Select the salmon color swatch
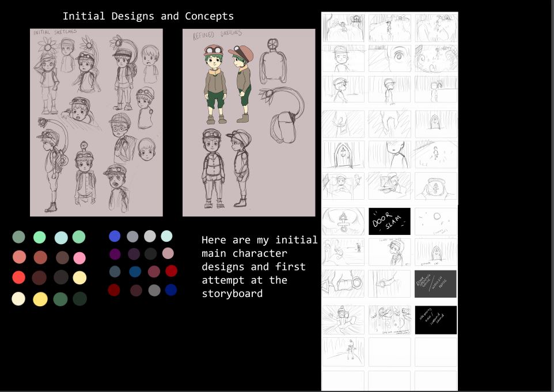 (x=18, y=257)
